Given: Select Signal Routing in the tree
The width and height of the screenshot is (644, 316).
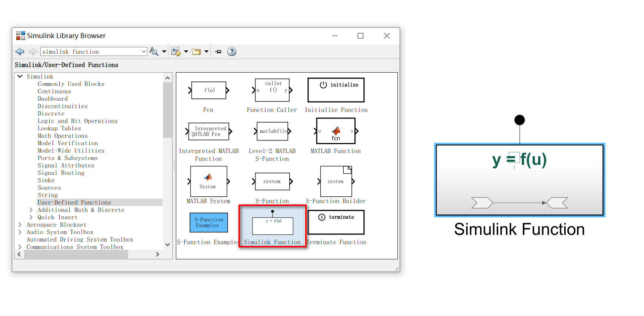Looking at the screenshot, I should click(x=61, y=173).
